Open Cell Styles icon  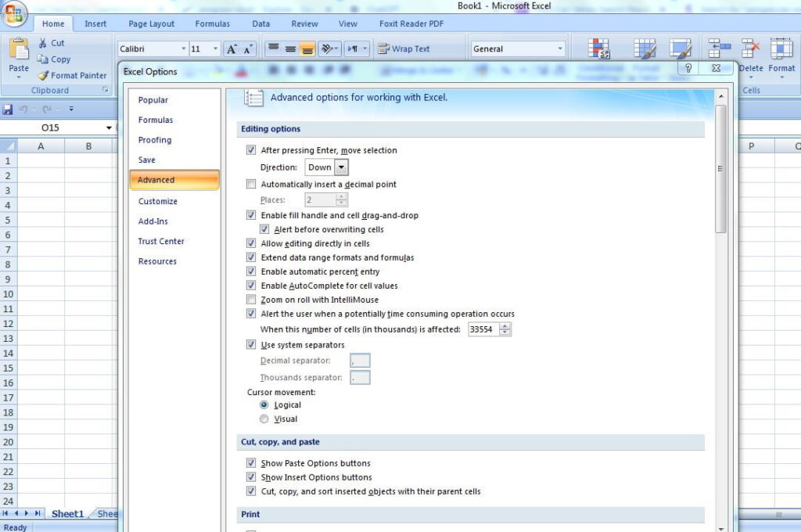click(680, 49)
